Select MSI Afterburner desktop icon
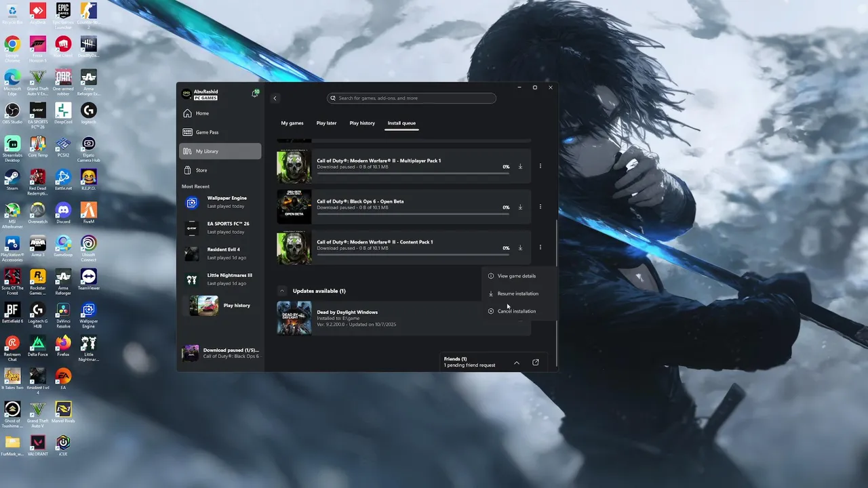This screenshot has height=488, width=868. [x=12, y=214]
